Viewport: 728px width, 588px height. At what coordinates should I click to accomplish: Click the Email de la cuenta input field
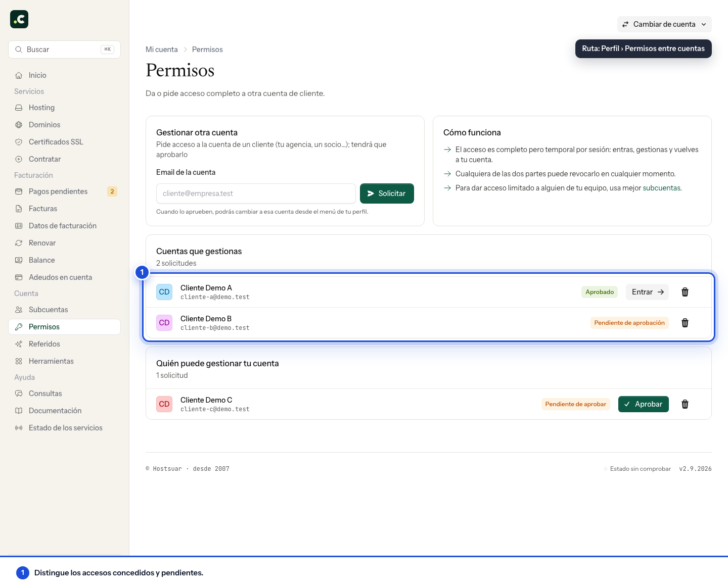pos(256,193)
